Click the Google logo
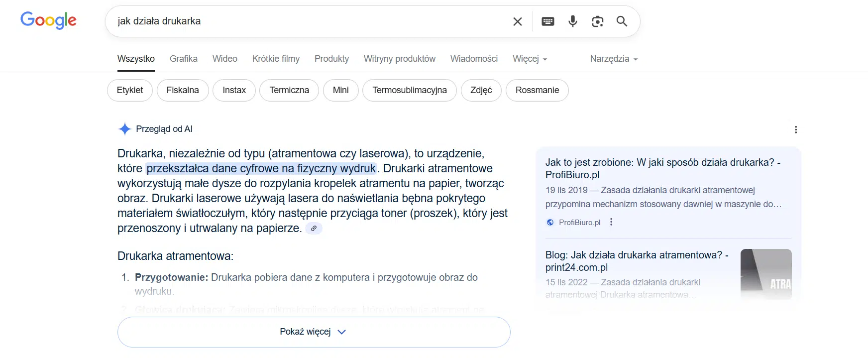The height and width of the screenshot is (358, 868). (x=48, y=20)
